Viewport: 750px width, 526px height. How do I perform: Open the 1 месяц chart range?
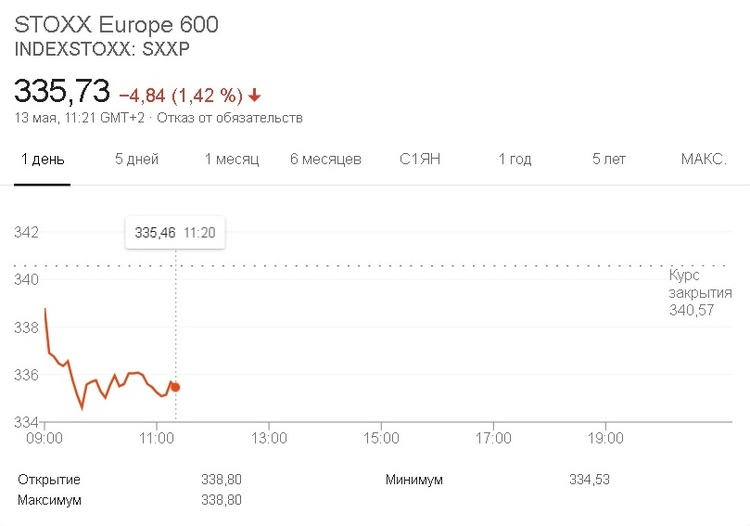point(232,159)
